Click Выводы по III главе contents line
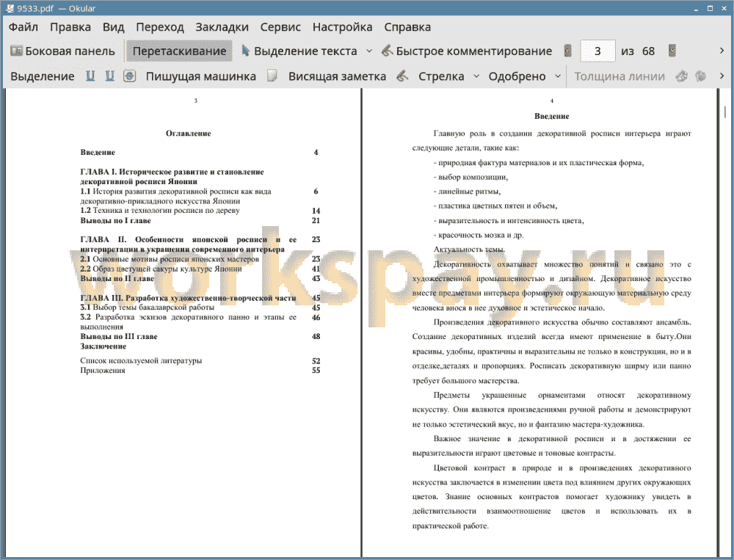The width and height of the screenshot is (734, 560). [x=118, y=337]
